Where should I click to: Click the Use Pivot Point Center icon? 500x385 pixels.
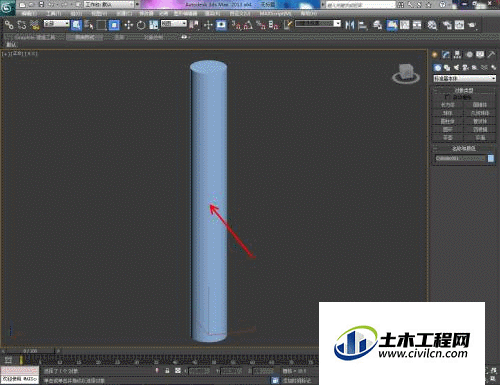(194, 25)
